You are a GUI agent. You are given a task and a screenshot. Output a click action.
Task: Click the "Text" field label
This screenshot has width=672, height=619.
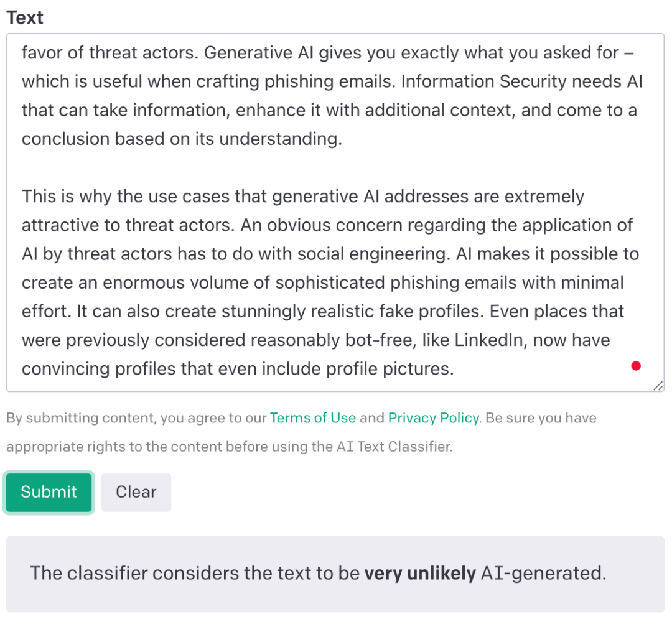25,17
